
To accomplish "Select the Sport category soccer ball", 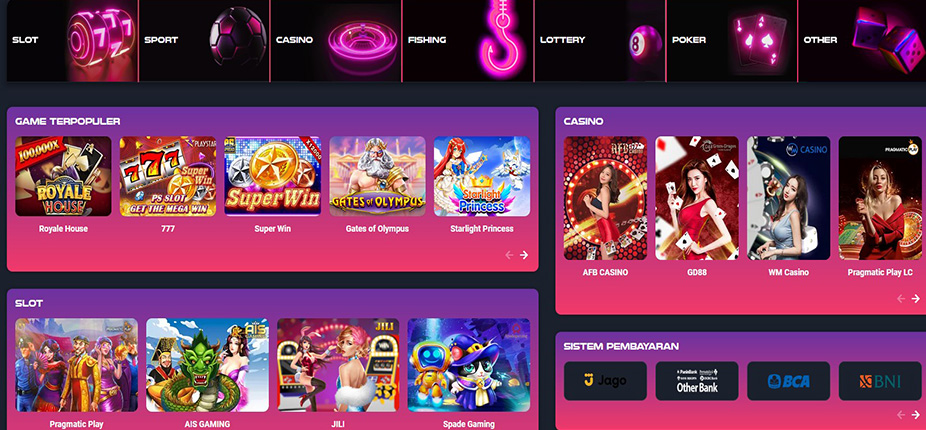I will click(204, 40).
